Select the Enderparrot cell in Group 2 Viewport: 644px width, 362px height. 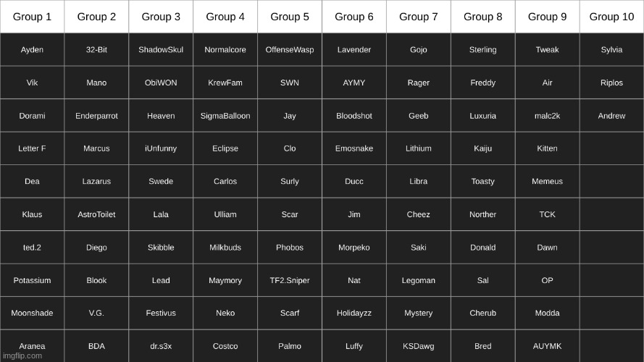(x=96, y=116)
